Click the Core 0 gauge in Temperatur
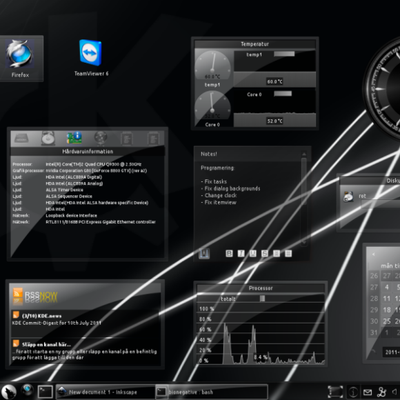This screenshot has width=400, height=400. (213, 106)
